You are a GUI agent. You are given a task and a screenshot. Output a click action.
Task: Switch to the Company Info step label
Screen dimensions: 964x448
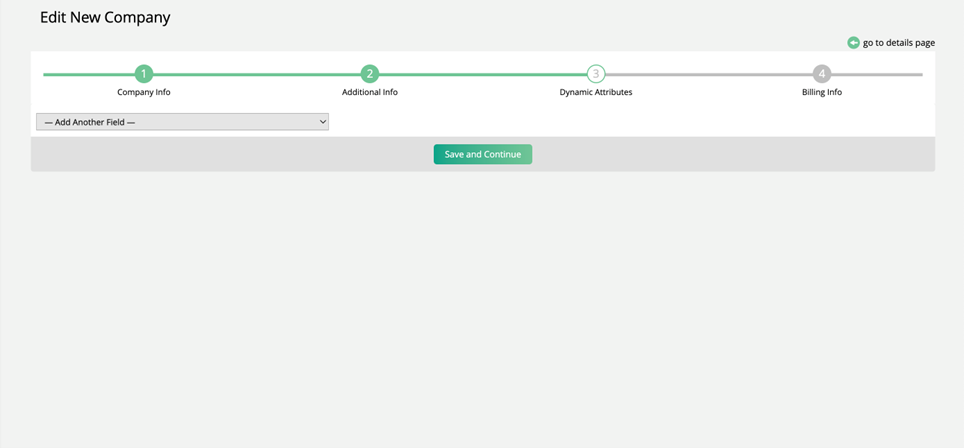(x=144, y=92)
